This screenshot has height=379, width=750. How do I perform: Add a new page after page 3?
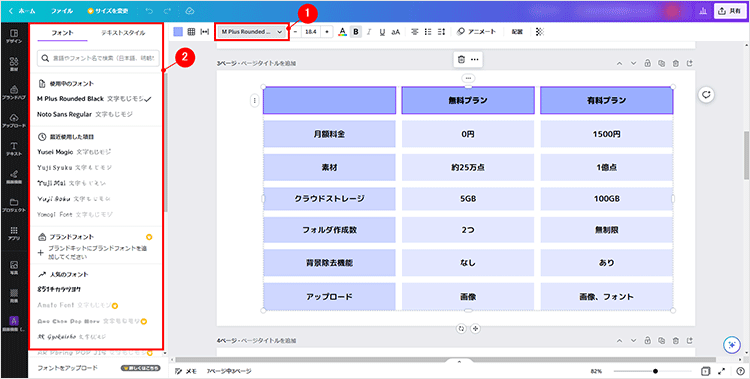pos(689,63)
